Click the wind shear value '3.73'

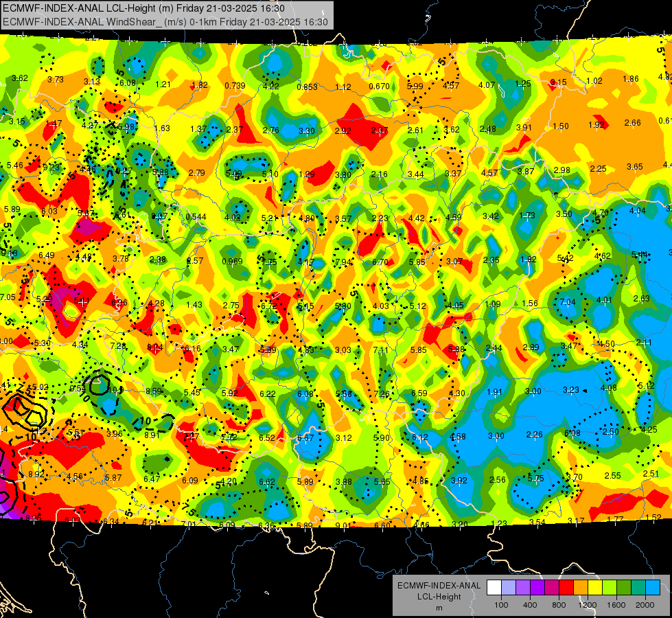[x=56, y=80]
